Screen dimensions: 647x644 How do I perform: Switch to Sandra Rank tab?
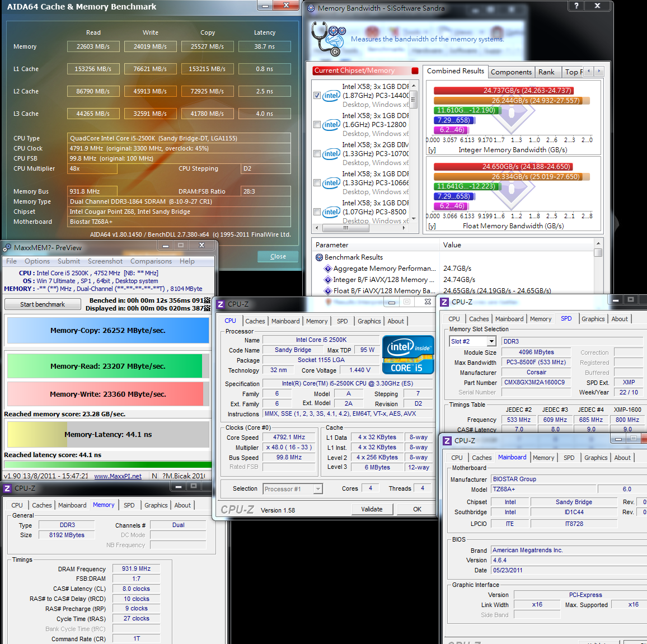click(x=546, y=72)
